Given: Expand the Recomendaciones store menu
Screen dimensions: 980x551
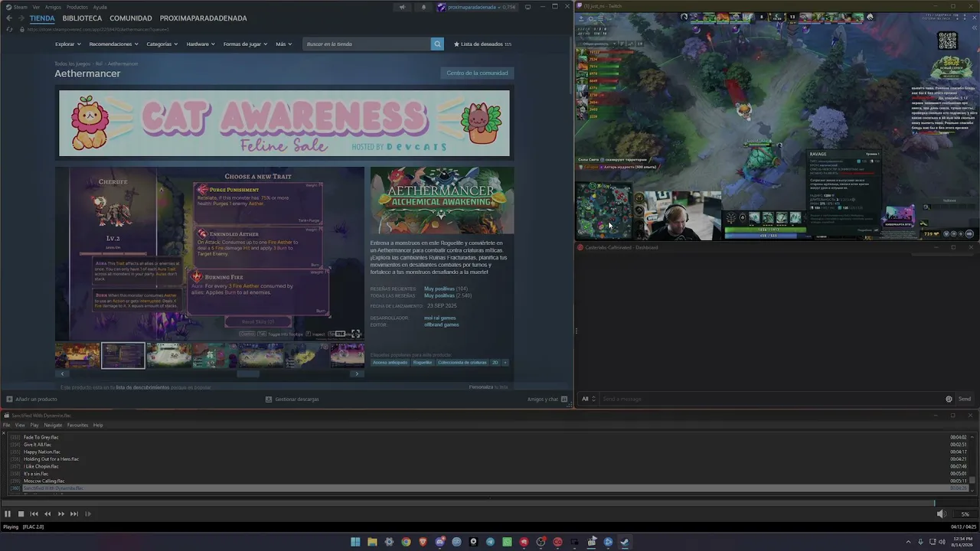Looking at the screenshot, I should 113,44.
